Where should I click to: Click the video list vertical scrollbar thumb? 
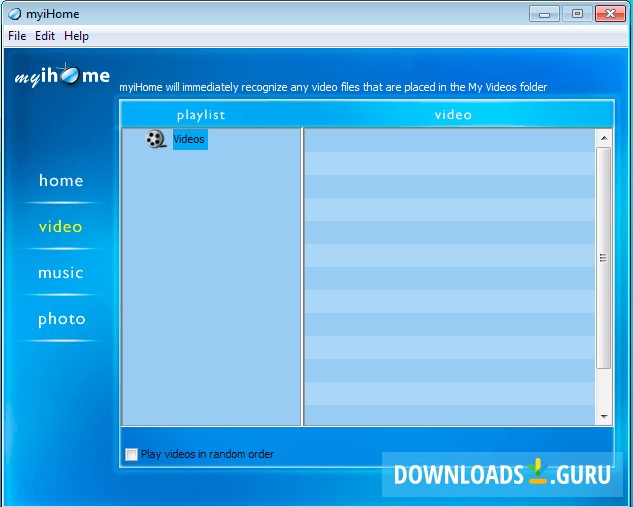coord(604,258)
